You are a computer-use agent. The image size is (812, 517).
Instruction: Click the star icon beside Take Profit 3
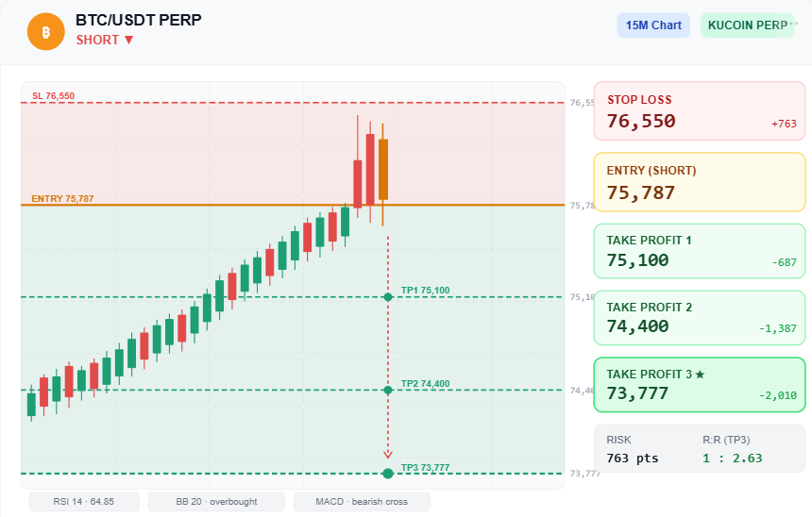click(x=700, y=375)
